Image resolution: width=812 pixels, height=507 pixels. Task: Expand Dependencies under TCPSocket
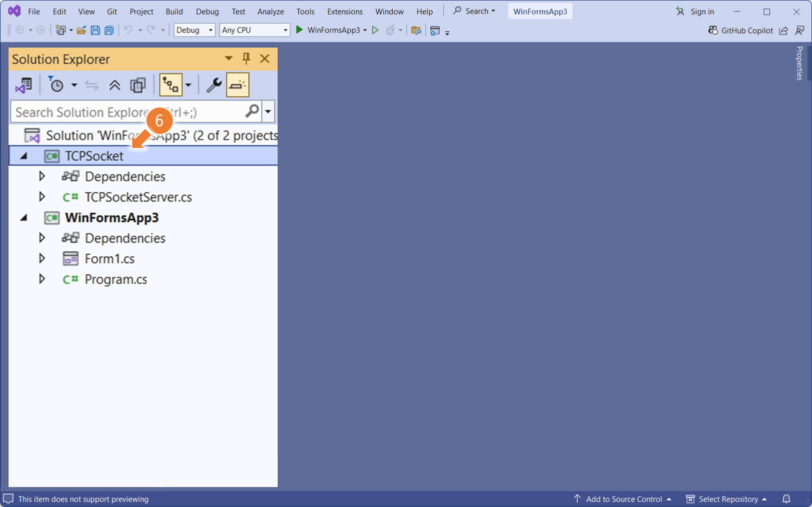tap(42, 176)
